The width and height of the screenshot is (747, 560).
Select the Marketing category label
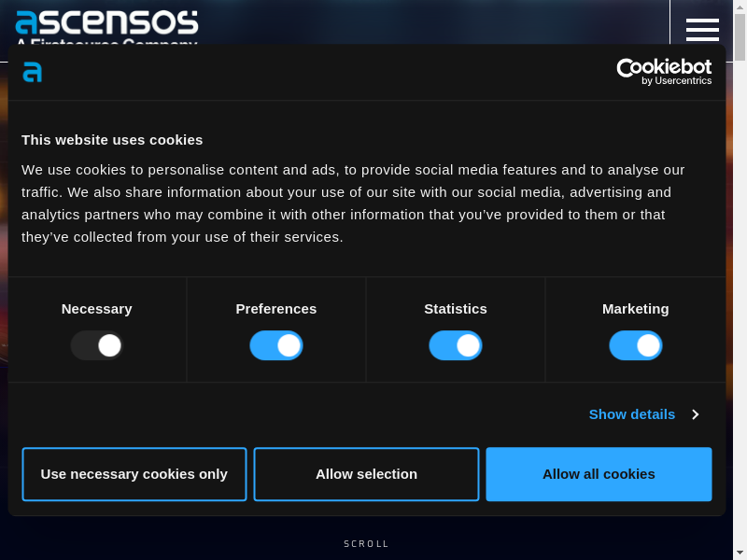pos(636,309)
